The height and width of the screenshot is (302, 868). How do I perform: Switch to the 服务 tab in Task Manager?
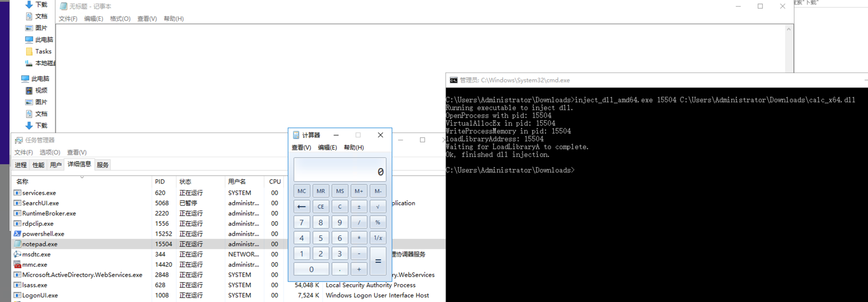[x=102, y=165]
